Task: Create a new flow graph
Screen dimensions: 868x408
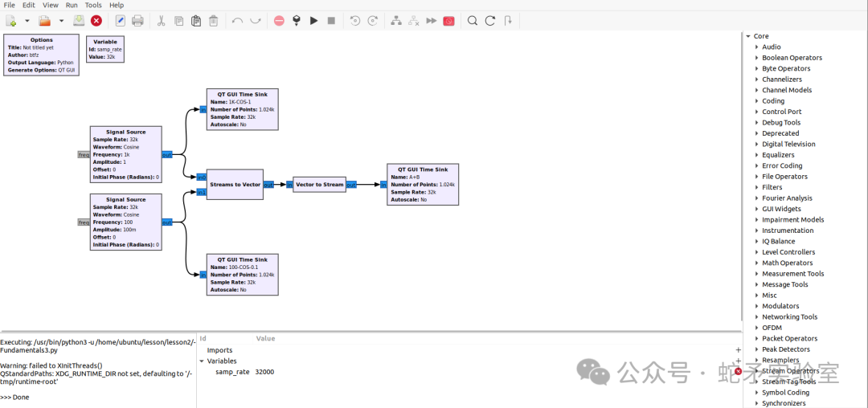Action: coord(10,21)
